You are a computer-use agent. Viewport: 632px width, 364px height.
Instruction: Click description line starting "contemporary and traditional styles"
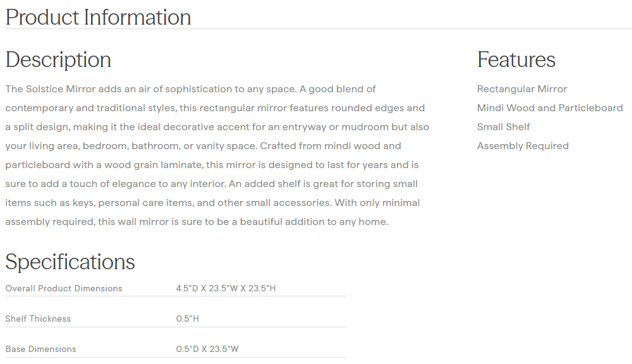[215, 108]
